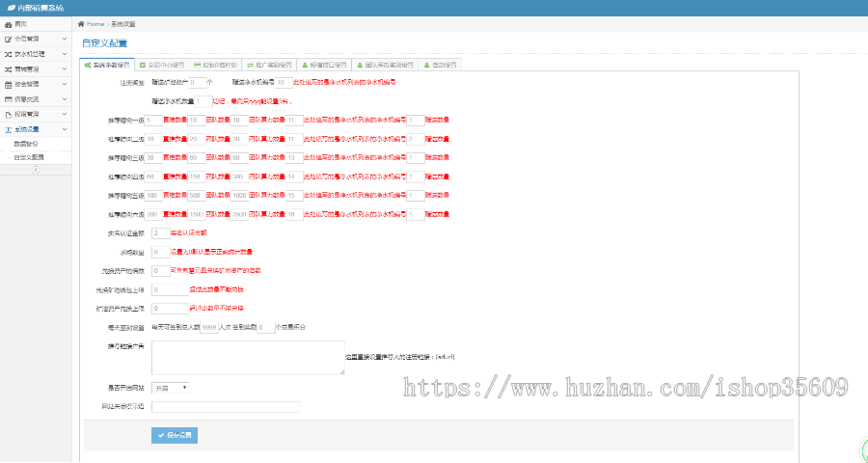Go to 首页 in the sidebar
868x463 pixels.
tap(20, 24)
